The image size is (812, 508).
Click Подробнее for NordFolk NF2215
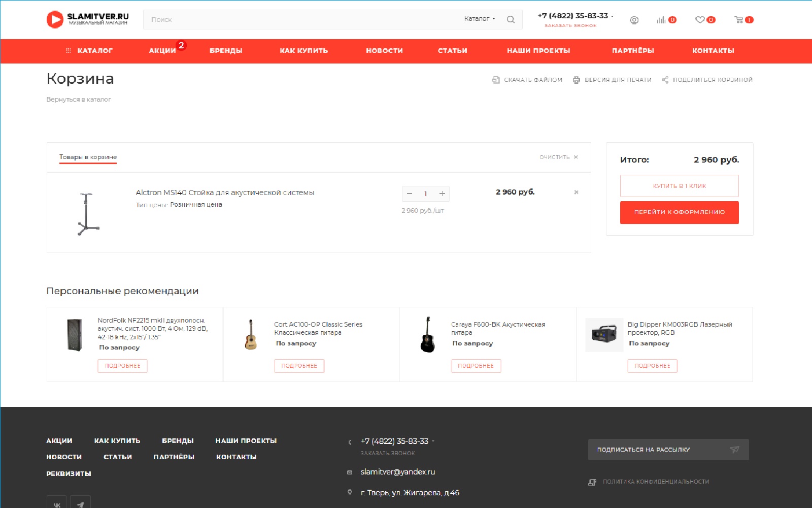coord(122,366)
